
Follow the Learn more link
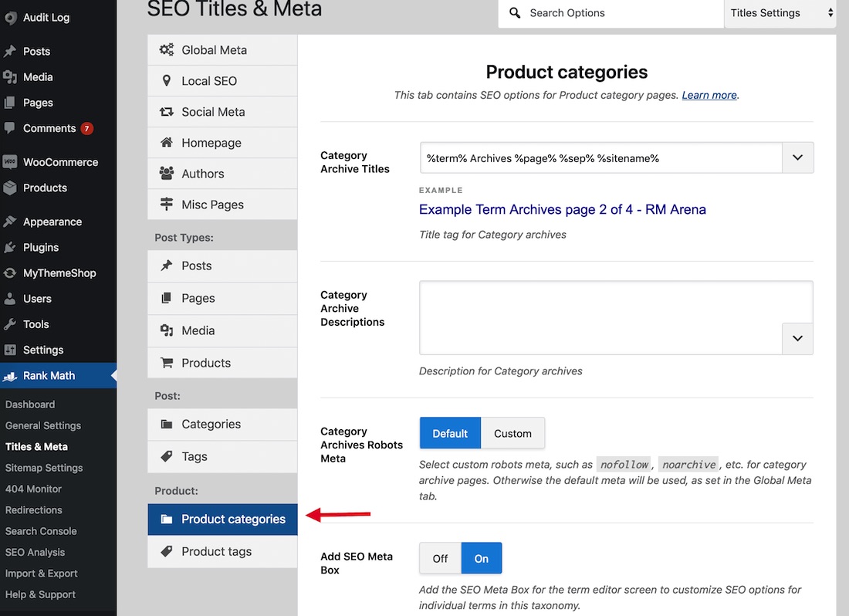click(709, 95)
